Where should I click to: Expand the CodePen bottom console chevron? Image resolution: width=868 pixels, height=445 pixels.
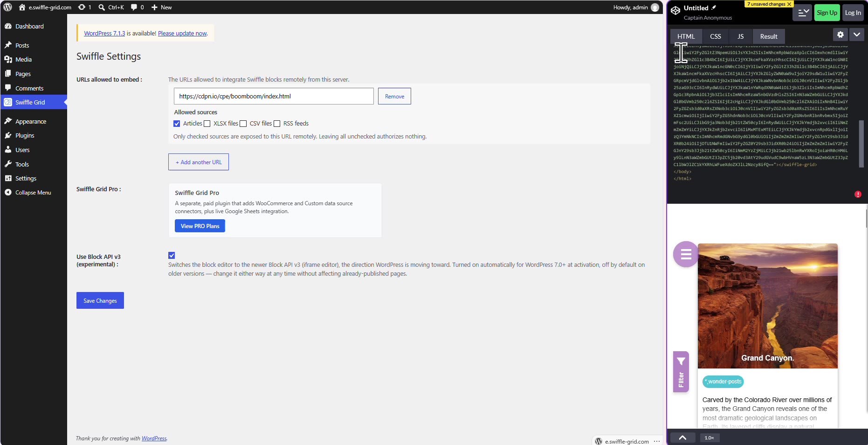pos(682,438)
